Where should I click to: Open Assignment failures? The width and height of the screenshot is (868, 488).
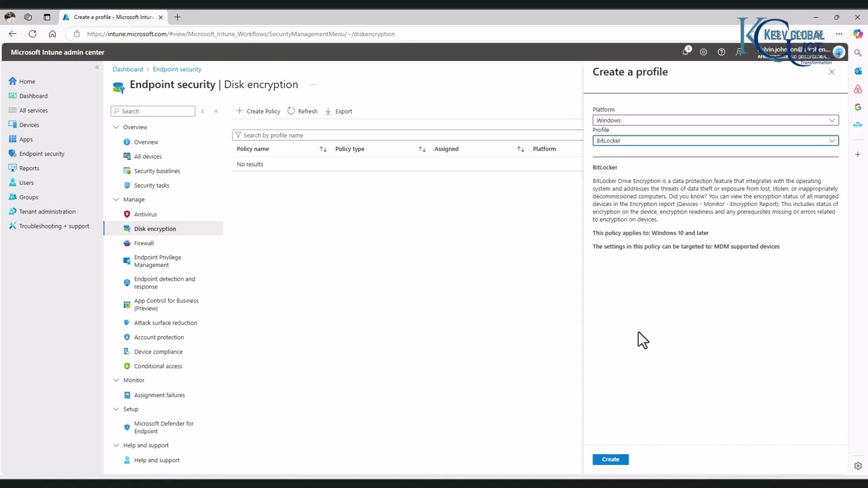[159, 395]
